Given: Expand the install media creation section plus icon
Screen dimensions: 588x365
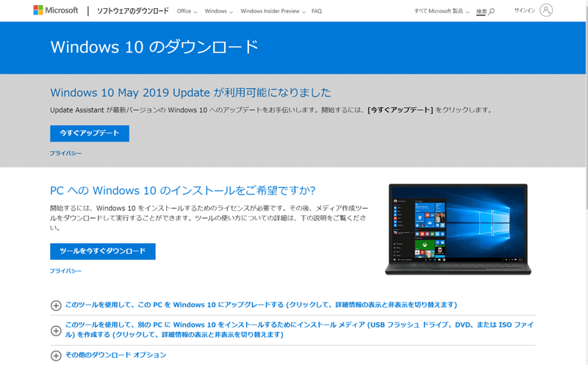Looking at the screenshot, I should (56, 330).
